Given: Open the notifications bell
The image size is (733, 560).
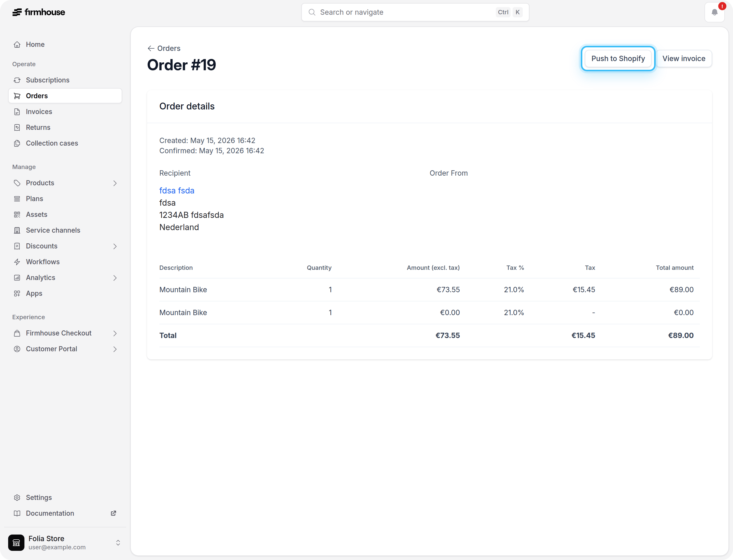Looking at the screenshot, I should [x=714, y=12].
